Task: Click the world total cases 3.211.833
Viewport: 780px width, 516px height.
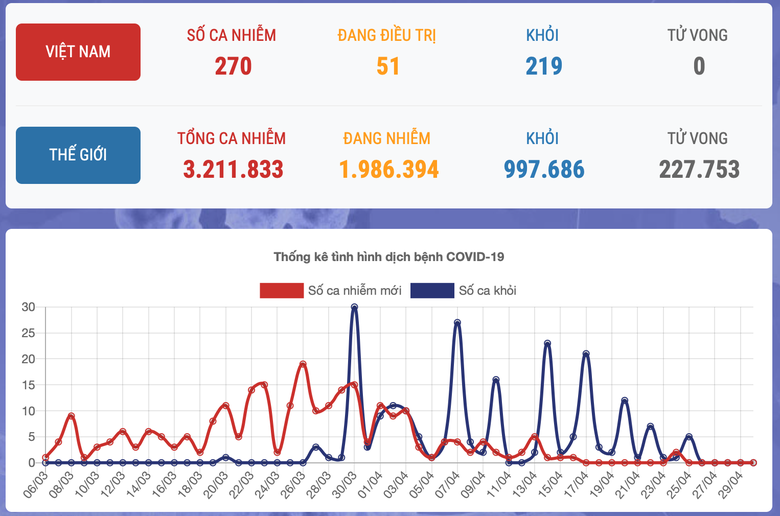Action: [232, 169]
